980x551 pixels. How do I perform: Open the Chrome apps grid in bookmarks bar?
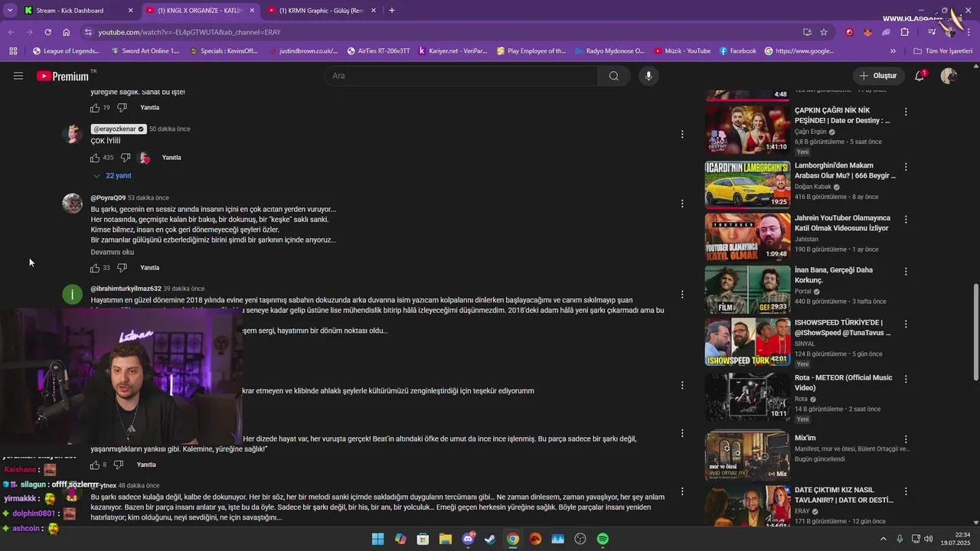pos(13,51)
